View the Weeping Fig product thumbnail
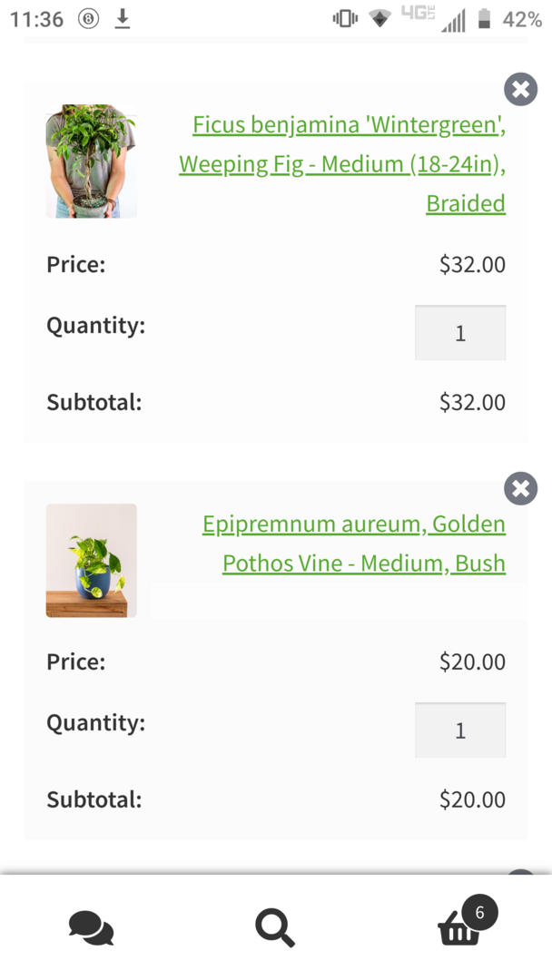 pos(92,162)
